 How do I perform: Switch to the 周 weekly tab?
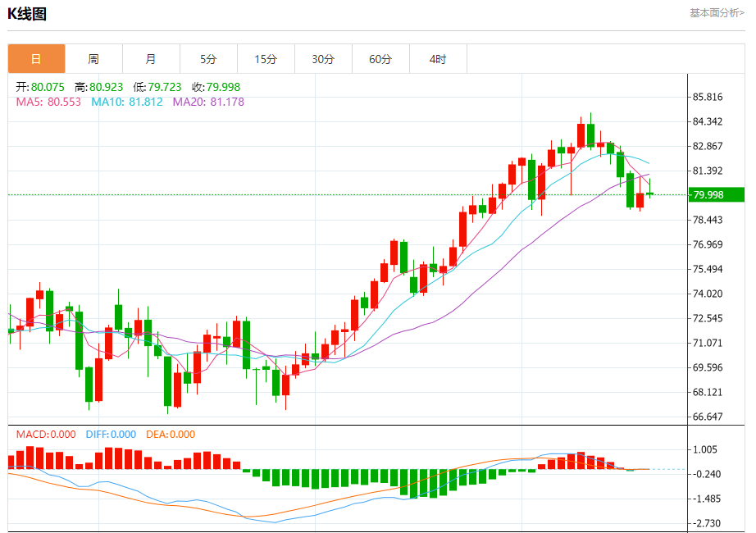click(93, 59)
